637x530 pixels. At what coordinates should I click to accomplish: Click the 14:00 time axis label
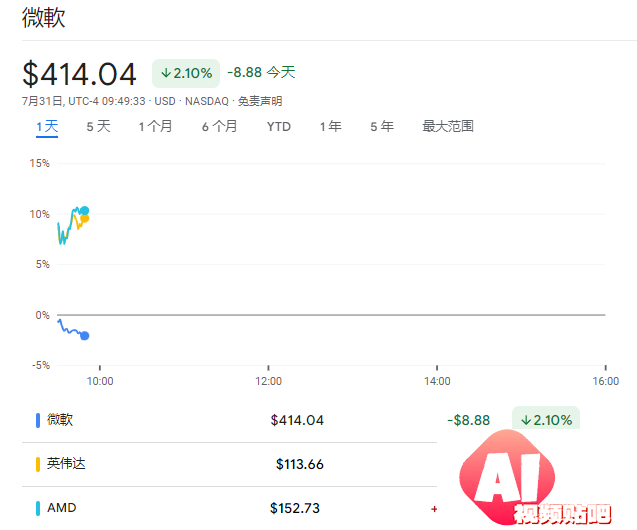tap(437, 381)
